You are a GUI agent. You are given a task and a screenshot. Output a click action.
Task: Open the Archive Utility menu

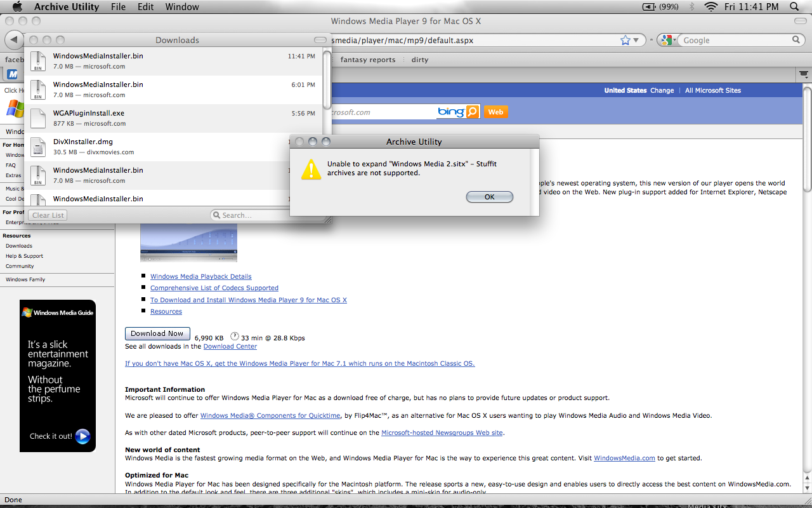[x=67, y=7]
